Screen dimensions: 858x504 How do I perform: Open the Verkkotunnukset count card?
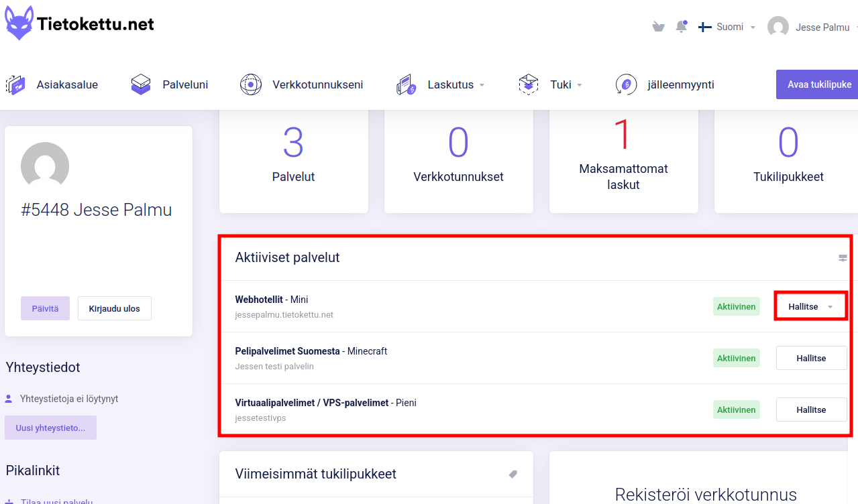point(459,161)
